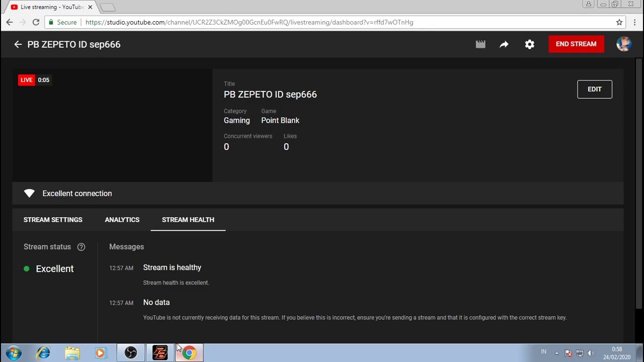This screenshot has height=362, width=644.
Task: Click the IN language indicator
Action: coord(543,352)
